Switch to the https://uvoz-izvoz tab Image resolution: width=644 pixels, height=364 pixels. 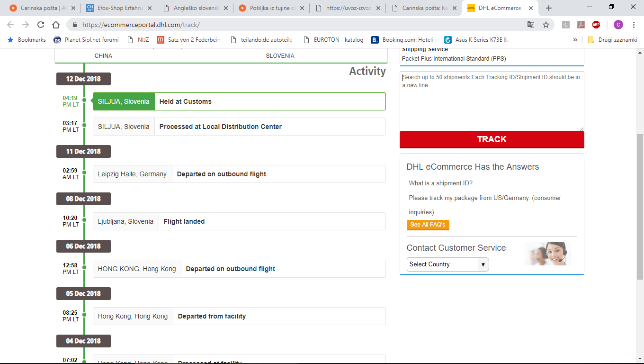[x=348, y=8]
